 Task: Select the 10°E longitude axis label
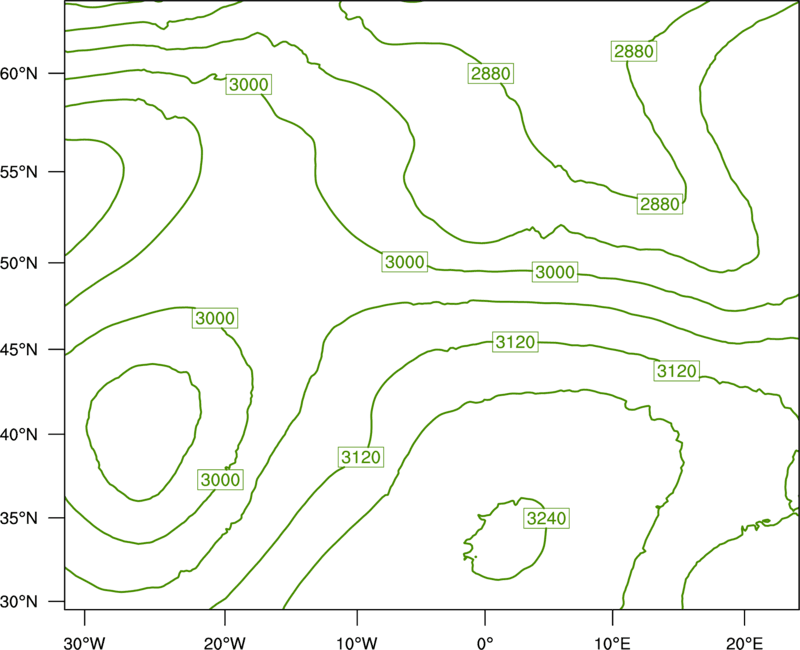(613, 643)
